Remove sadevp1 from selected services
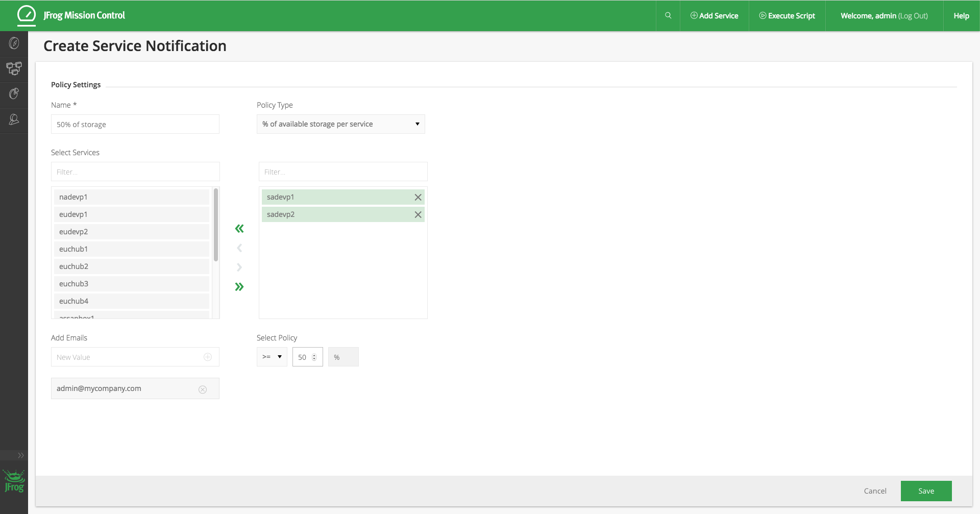Screen dimensions: 980x514 (x=418, y=198)
